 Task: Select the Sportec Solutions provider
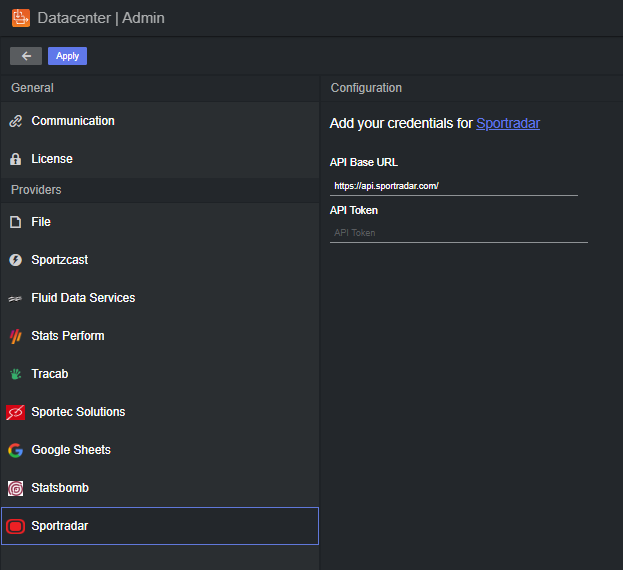point(160,412)
